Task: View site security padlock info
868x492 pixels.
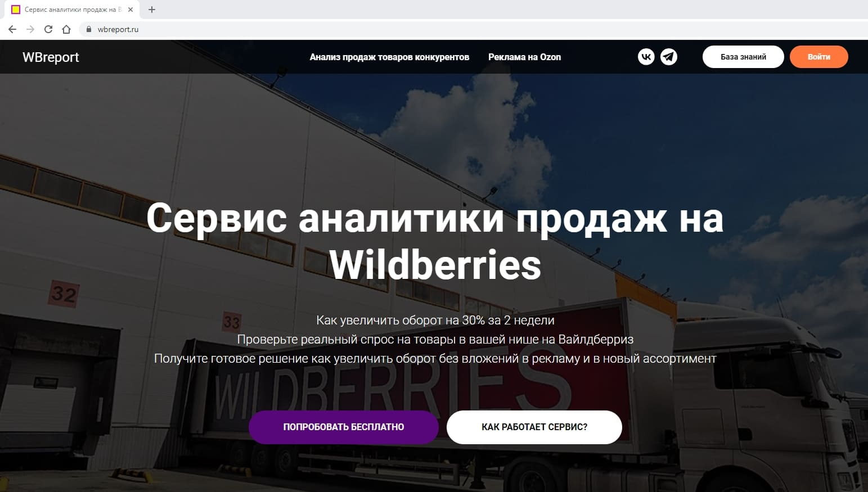Action: [x=88, y=29]
